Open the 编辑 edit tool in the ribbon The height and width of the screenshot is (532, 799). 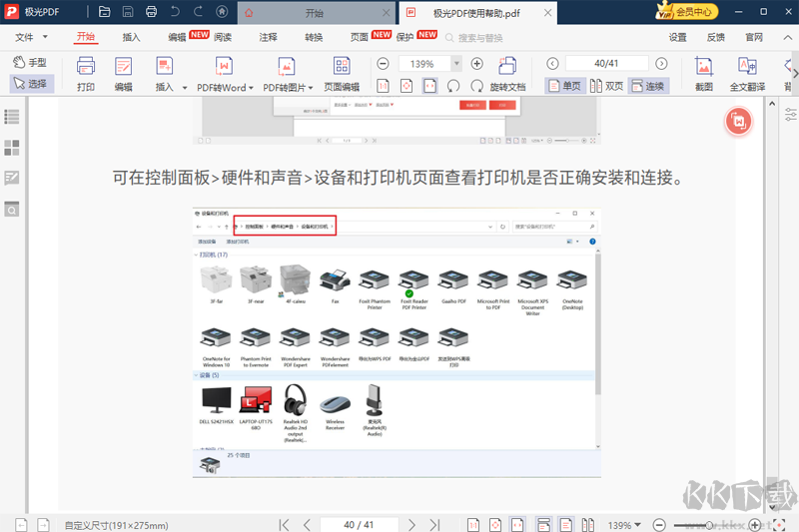123,74
